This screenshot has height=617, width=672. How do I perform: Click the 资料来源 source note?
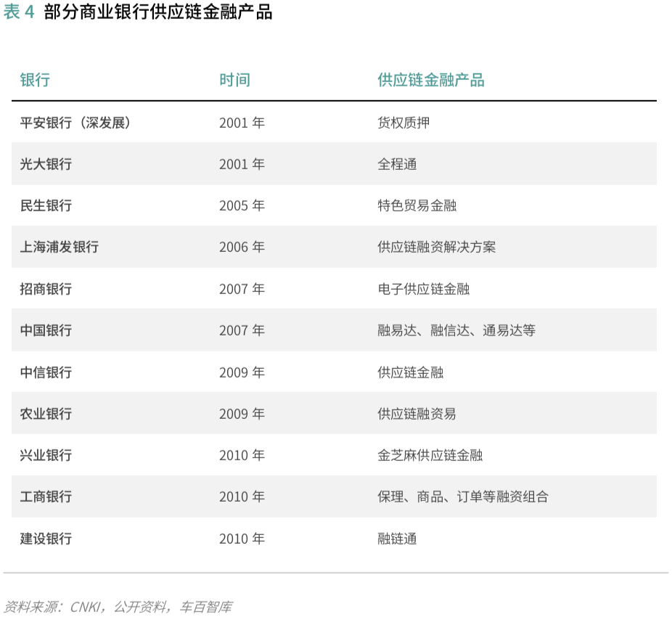point(118,607)
